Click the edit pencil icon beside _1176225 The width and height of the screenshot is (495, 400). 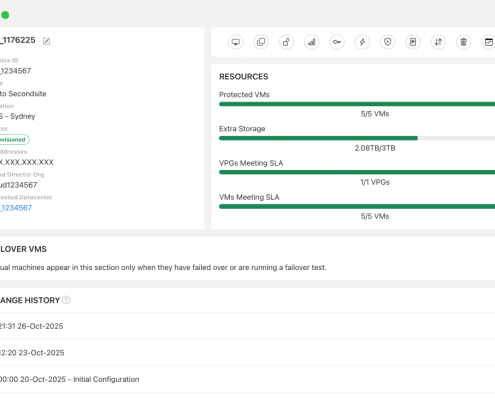46,41
